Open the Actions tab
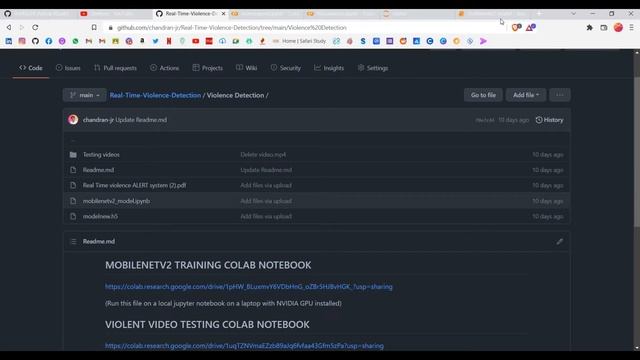This screenshot has height=360, width=640. tap(164, 68)
